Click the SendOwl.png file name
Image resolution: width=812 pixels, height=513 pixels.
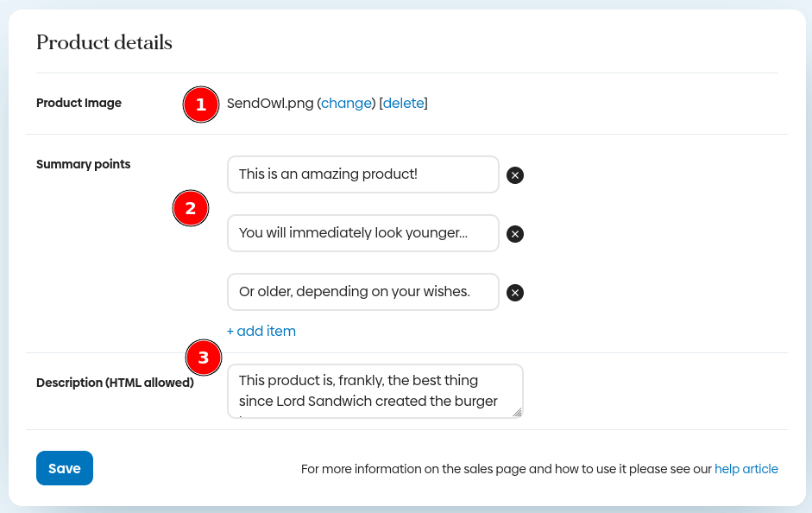pos(269,103)
